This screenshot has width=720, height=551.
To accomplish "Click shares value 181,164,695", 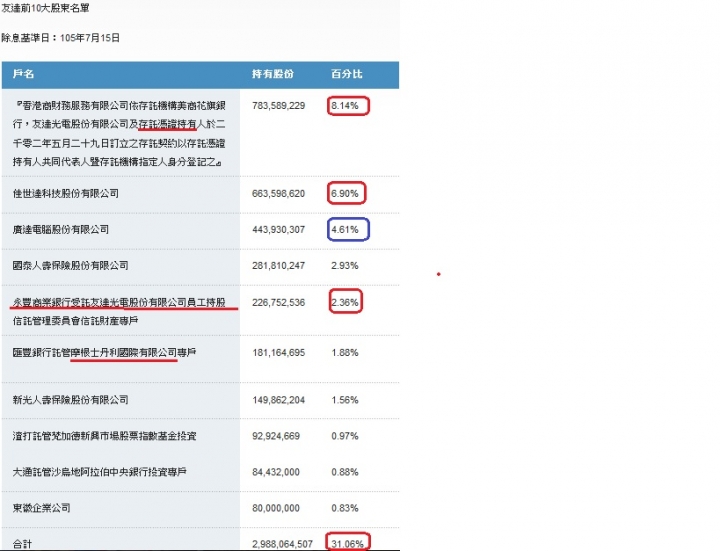I will click(x=278, y=353).
